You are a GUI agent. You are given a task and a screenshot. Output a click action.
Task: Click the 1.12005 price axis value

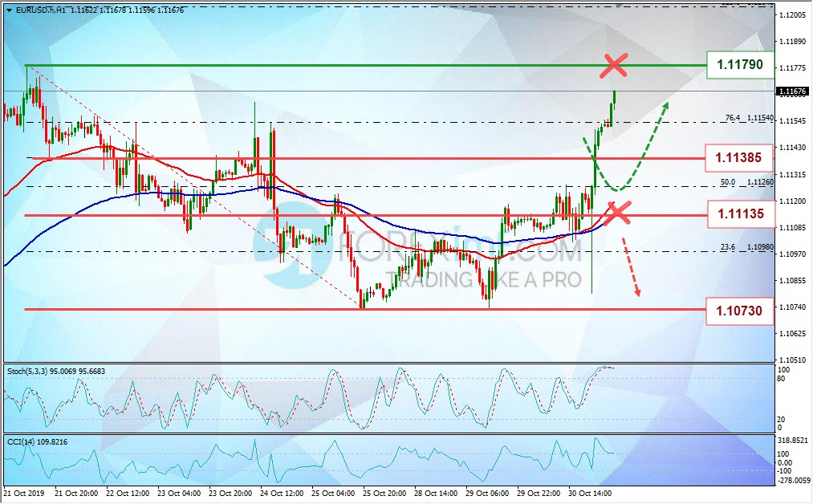click(x=793, y=15)
